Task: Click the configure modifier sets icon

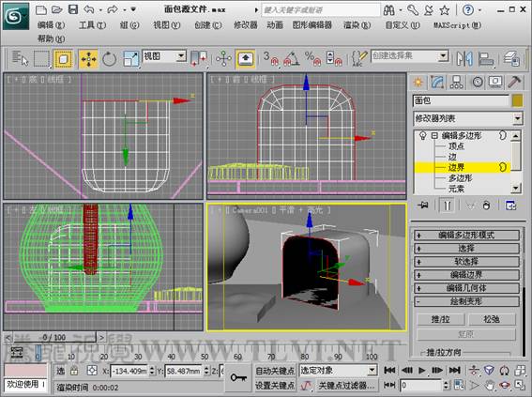Action: coord(510,206)
